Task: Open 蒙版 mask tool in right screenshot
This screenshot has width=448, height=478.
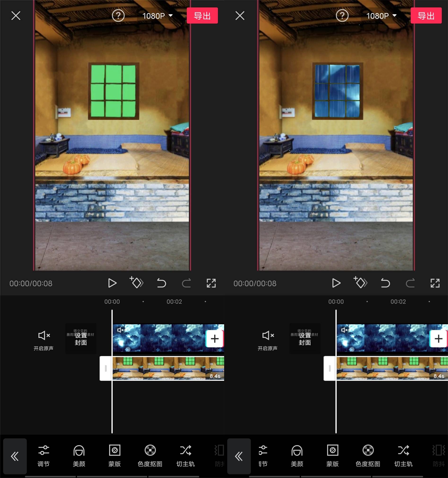Action: point(332,456)
